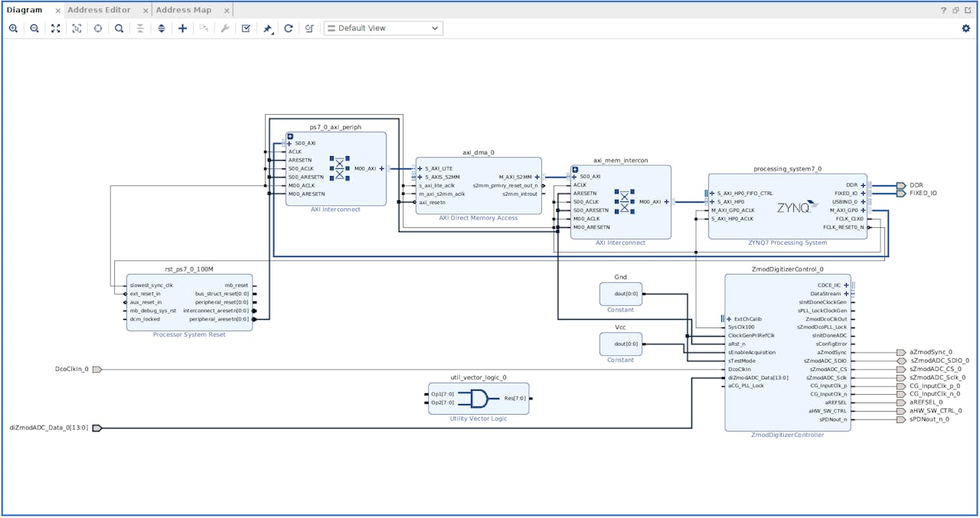
Task: Select the AND gate in util_vector_logic_0
Action: tap(480, 398)
